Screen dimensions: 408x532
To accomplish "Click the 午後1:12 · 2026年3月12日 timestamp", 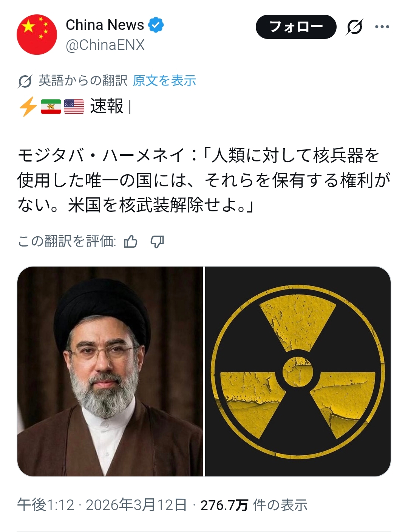I will (102, 505).
